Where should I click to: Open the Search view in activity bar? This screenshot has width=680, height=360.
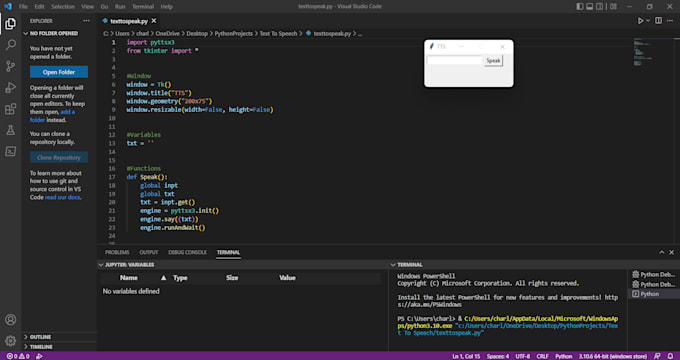pyautogui.click(x=10, y=45)
